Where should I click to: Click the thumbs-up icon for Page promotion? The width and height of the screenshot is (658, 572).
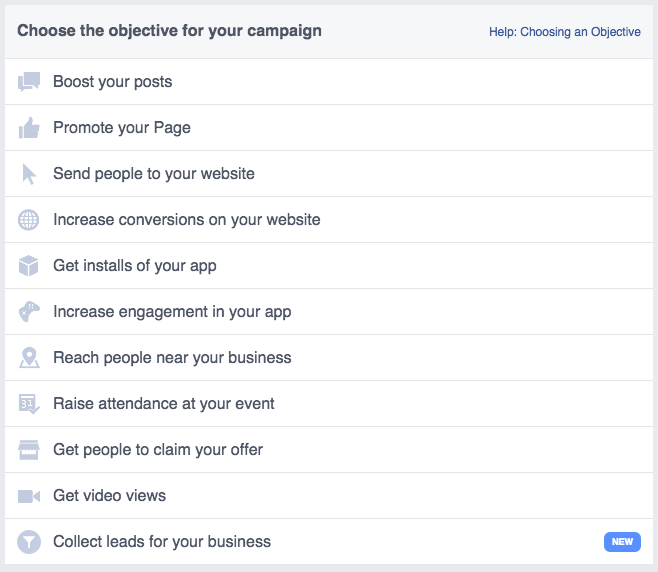[29, 128]
